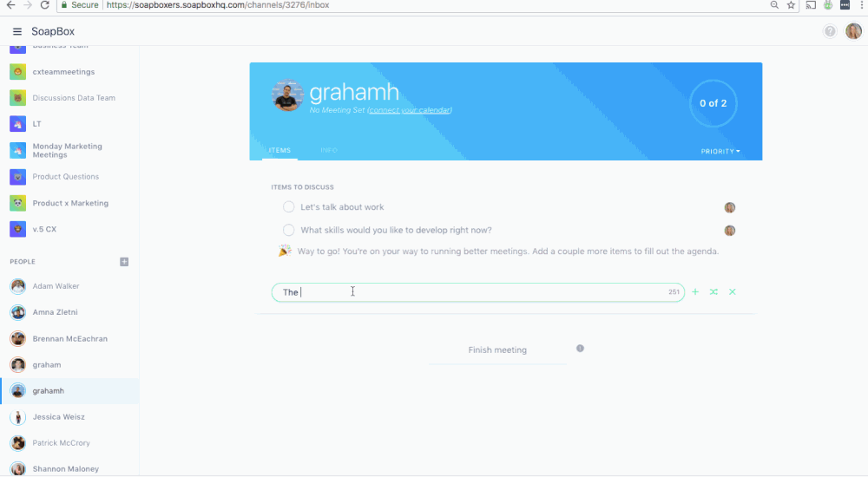Click into the new agenda item text field
This screenshot has height=477, width=868.
[477, 292]
